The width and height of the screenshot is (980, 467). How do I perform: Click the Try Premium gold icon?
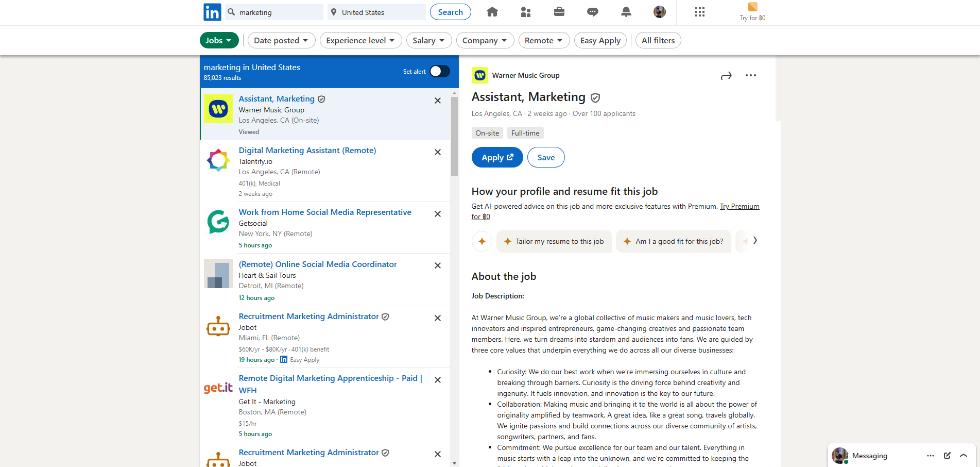click(753, 7)
